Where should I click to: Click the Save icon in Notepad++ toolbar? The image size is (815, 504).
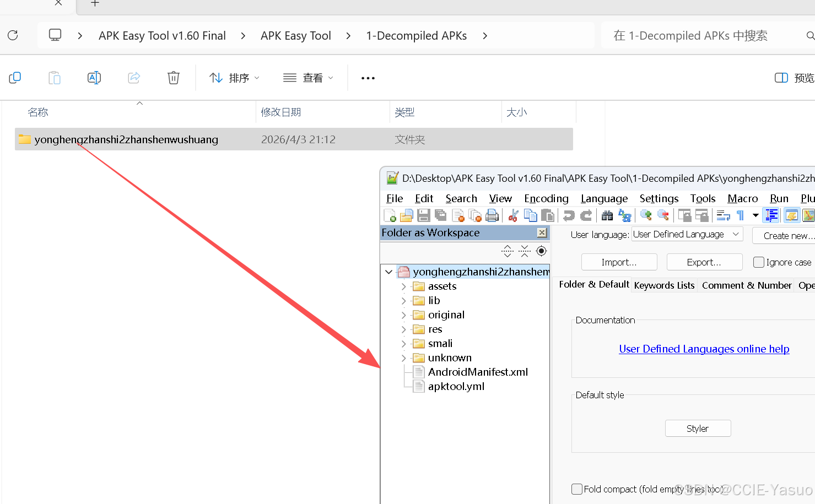click(x=424, y=215)
